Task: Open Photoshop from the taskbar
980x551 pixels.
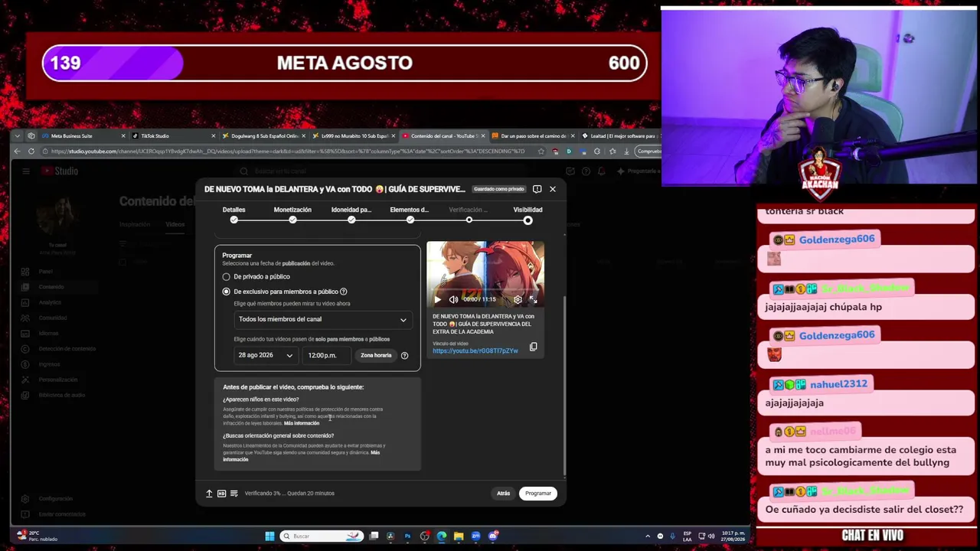Action: click(x=407, y=536)
